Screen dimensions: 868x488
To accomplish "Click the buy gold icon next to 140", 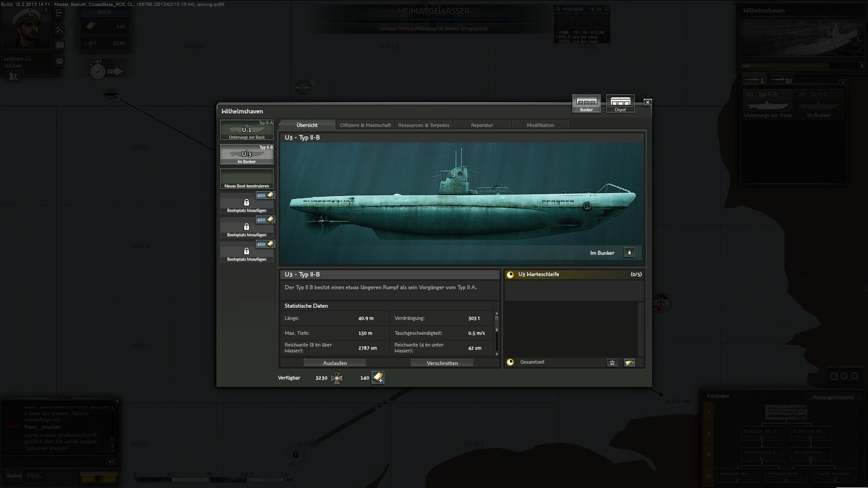I will pos(378,378).
